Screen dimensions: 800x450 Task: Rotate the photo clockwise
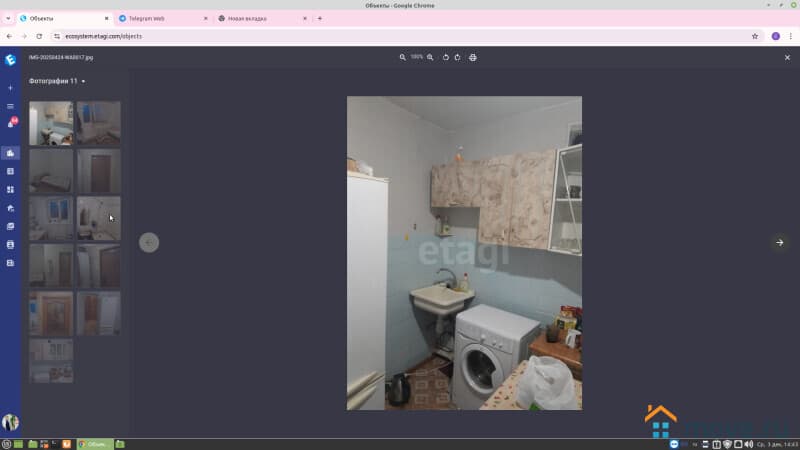click(458, 57)
